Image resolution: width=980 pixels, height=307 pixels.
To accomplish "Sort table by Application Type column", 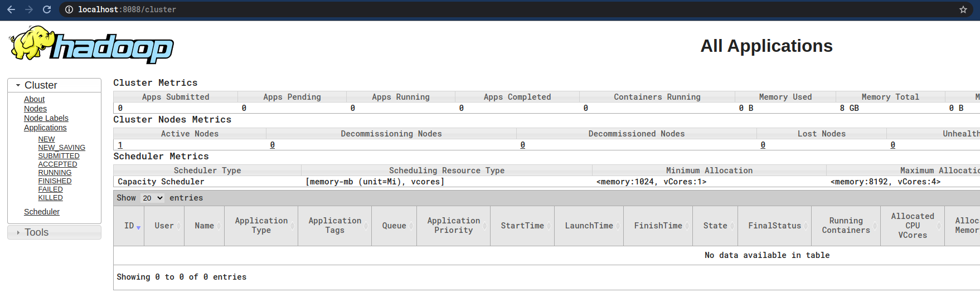I will tap(261, 226).
